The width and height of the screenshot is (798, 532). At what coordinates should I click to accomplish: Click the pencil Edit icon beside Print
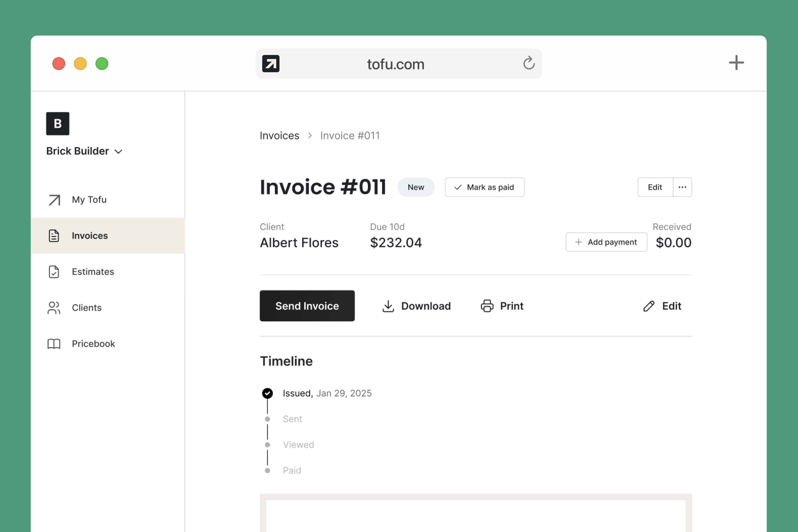pos(649,306)
